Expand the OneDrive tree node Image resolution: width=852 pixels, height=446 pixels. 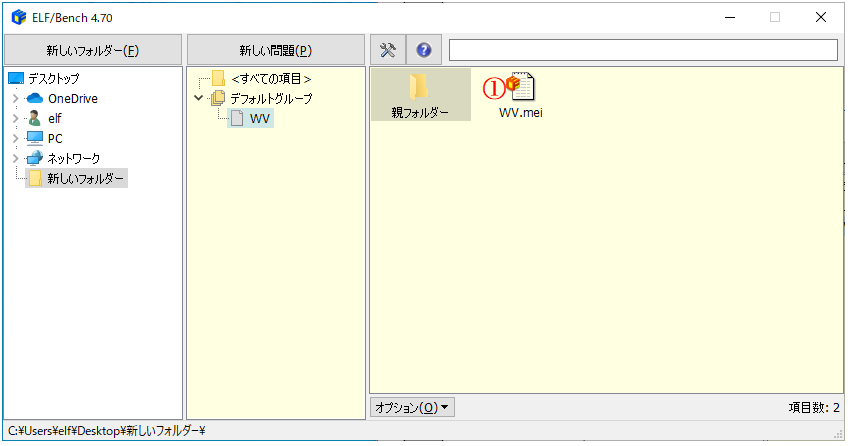15,98
